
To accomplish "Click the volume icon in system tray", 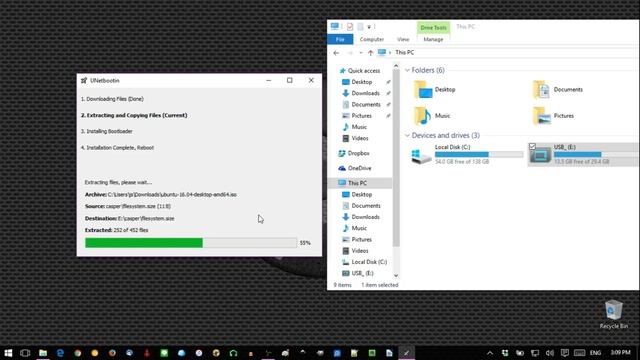I will 549,353.
